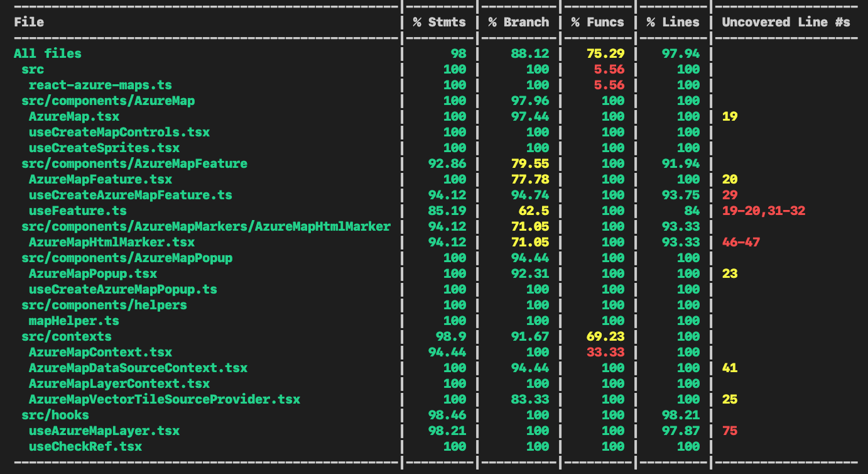The image size is (868, 474).
Task: Click uncovered lines 19-20,31-32 value
Action: pos(763,211)
